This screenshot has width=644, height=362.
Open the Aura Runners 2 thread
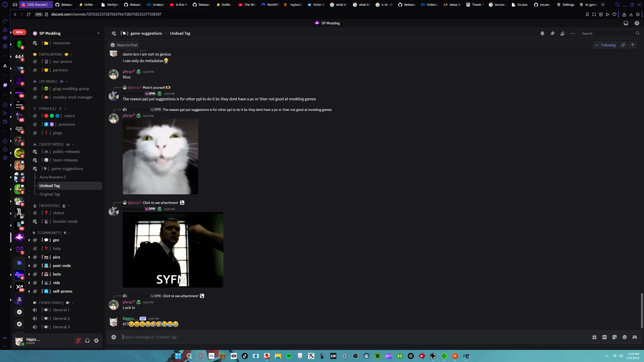tap(53, 177)
